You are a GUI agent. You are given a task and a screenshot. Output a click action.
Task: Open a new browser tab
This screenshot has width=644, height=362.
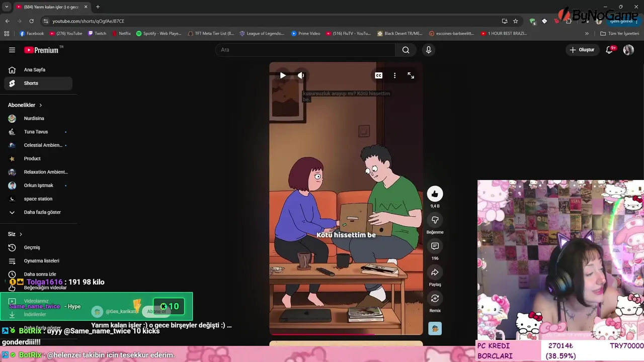click(98, 7)
